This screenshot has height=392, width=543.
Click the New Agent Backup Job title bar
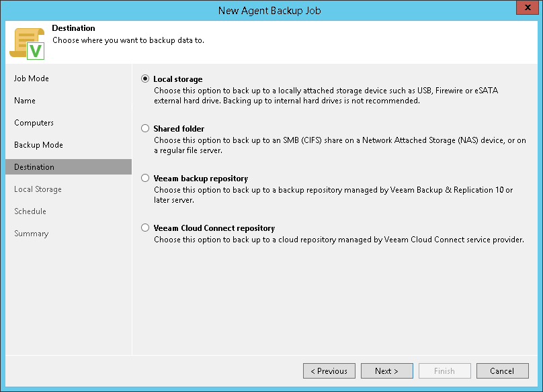pos(269,10)
